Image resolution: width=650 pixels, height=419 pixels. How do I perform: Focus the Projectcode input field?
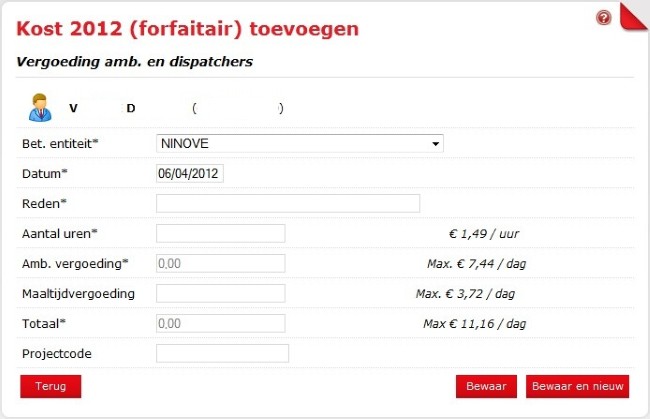click(x=222, y=354)
